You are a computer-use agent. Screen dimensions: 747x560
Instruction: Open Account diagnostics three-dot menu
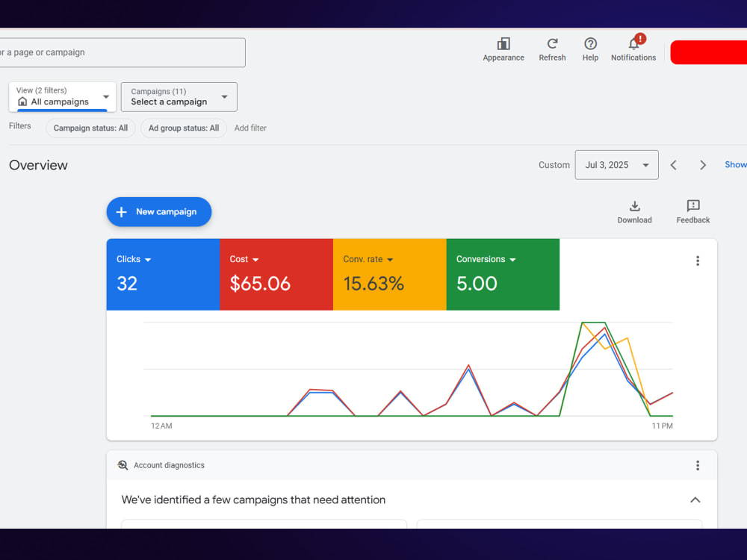[x=698, y=465]
